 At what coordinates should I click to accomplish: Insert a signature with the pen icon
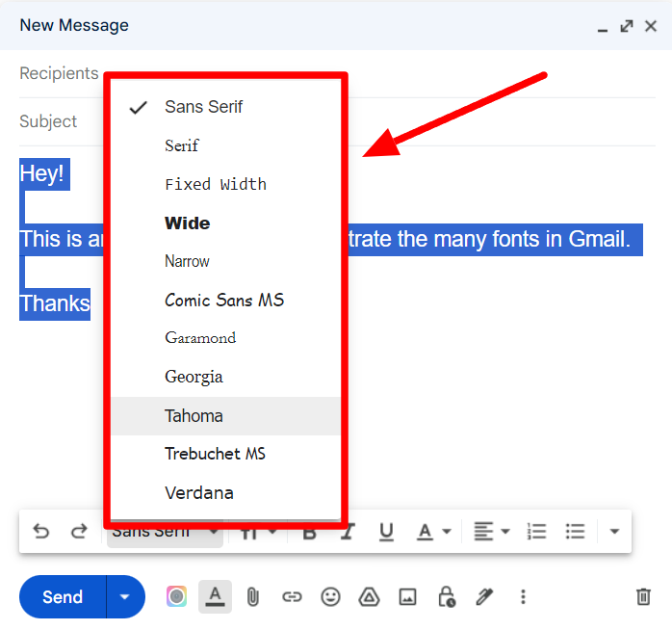click(484, 597)
